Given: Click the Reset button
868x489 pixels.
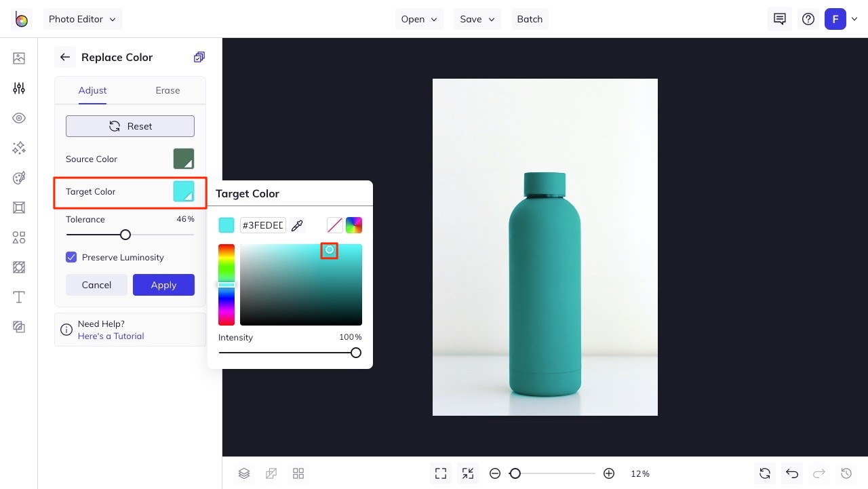Looking at the screenshot, I should [130, 126].
